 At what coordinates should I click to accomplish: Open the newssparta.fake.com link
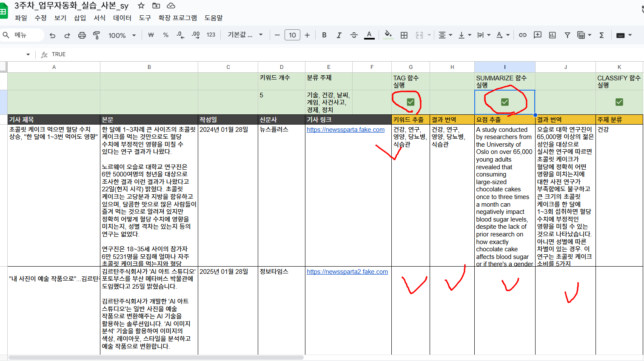pos(345,130)
